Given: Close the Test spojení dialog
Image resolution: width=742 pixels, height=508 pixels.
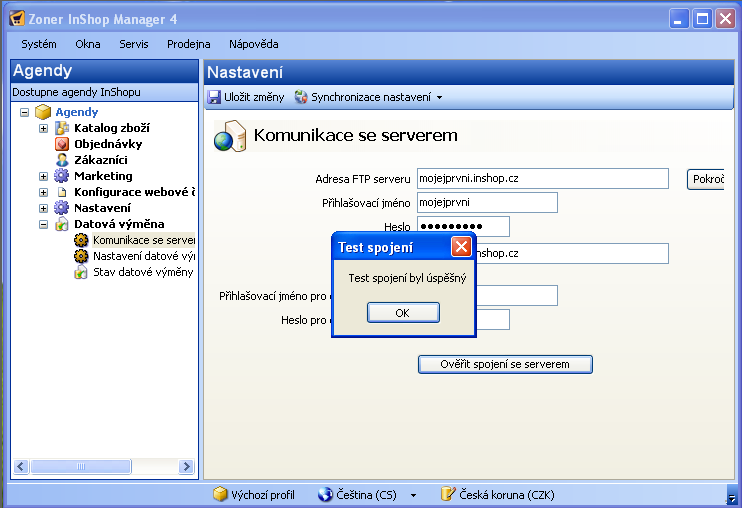Looking at the screenshot, I should 461,246.
